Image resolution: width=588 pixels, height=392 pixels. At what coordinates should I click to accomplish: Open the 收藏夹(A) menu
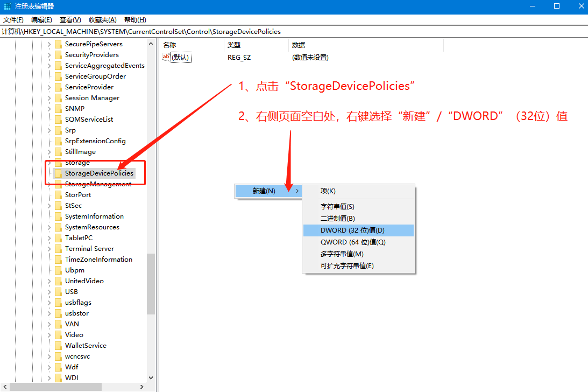click(x=102, y=20)
